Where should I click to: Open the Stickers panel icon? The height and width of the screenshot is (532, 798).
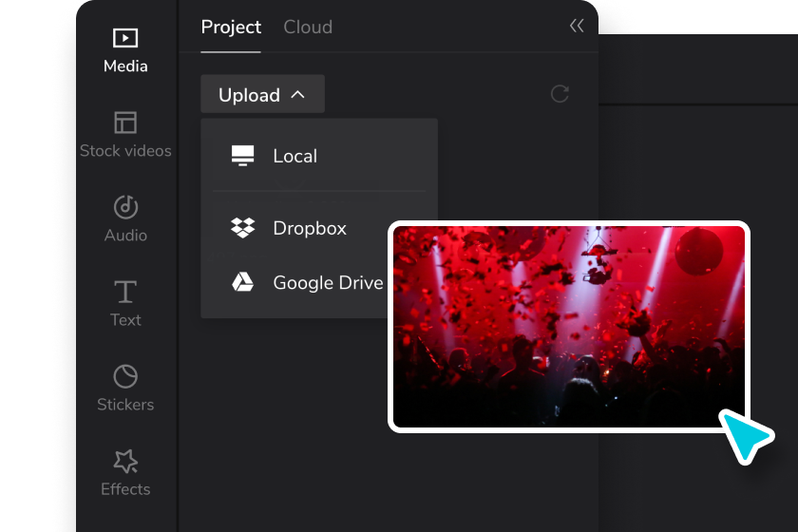125,376
